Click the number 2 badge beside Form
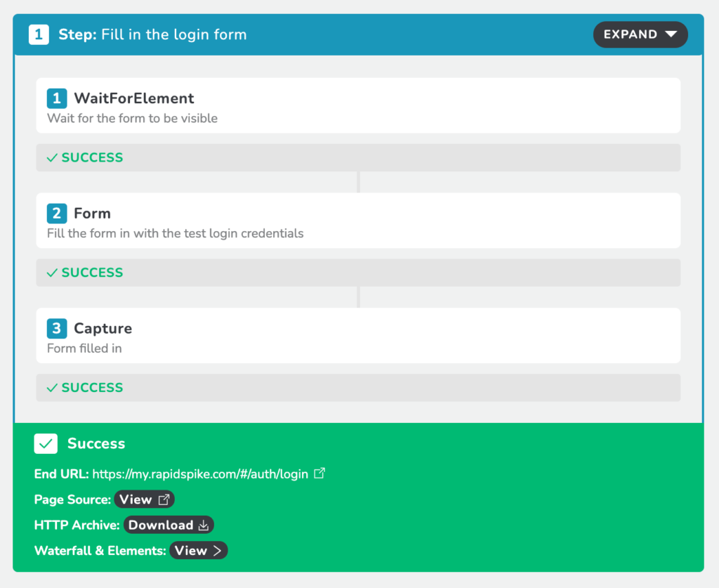 (57, 214)
